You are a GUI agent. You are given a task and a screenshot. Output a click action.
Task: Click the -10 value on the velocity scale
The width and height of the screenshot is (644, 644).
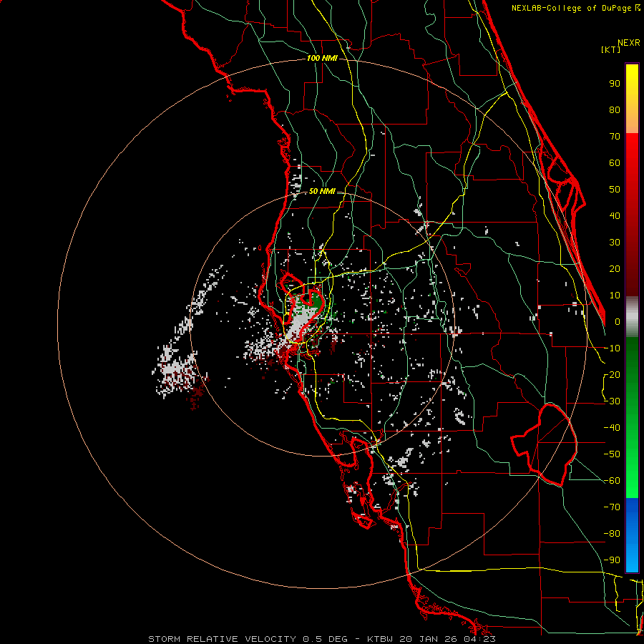pyautogui.click(x=612, y=348)
